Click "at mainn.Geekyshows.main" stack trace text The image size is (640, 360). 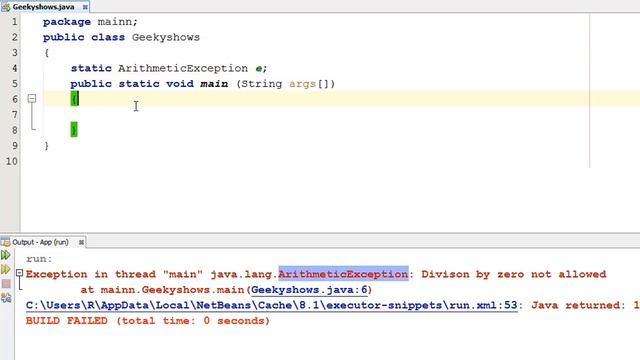pyautogui.click(x=163, y=290)
